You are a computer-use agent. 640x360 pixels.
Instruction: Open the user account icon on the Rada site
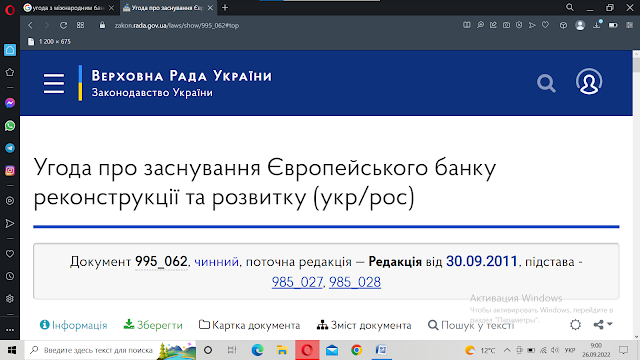589,82
